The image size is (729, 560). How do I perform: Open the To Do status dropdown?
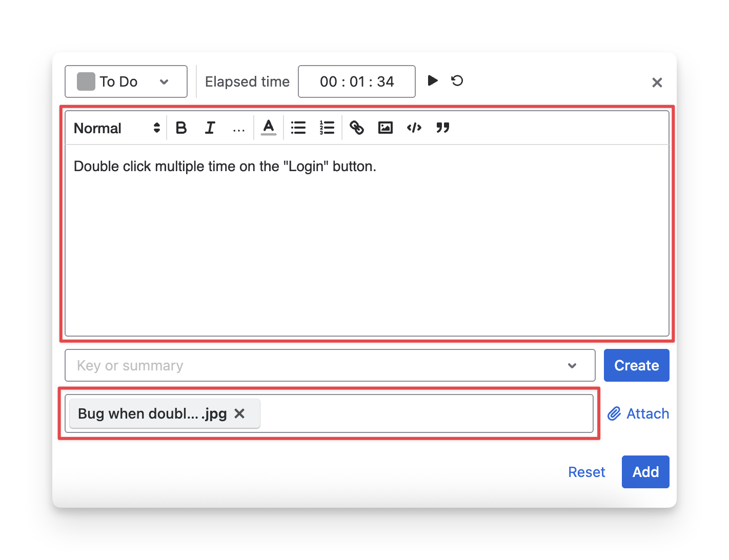pyautogui.click(x=126, y=81)
